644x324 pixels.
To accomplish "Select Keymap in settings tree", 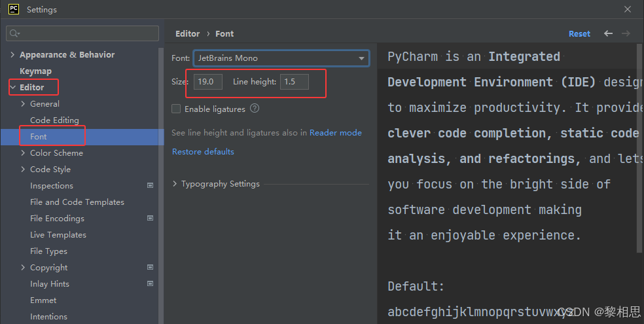I will coord(36,71).
